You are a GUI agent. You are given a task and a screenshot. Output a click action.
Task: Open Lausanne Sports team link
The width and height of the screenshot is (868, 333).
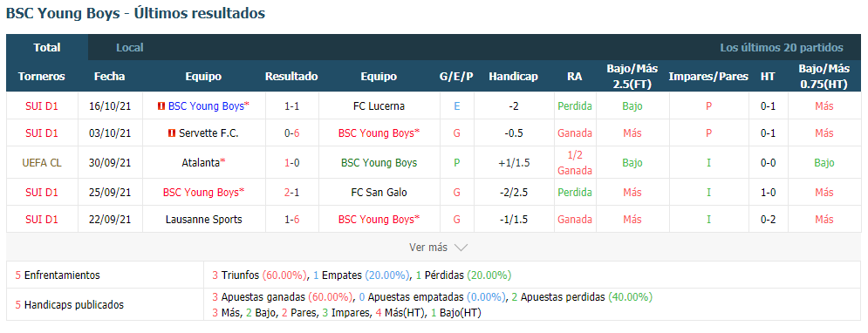204,220
